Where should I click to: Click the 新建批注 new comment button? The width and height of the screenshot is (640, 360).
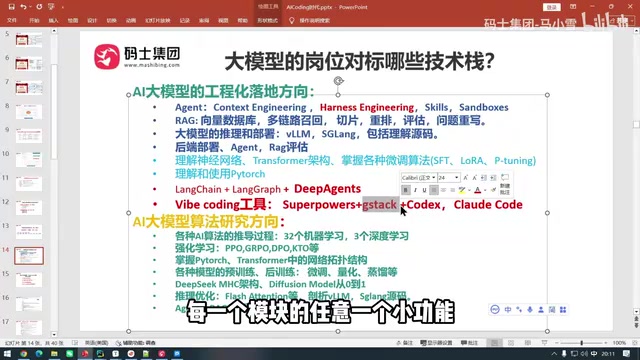coord(505,184)
